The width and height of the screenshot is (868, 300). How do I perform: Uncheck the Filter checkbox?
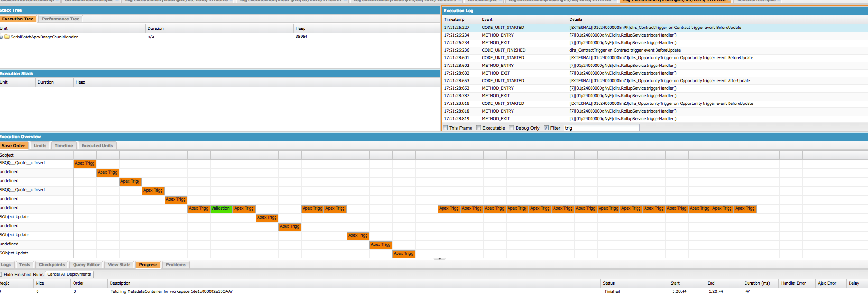[x=546, y=128]
